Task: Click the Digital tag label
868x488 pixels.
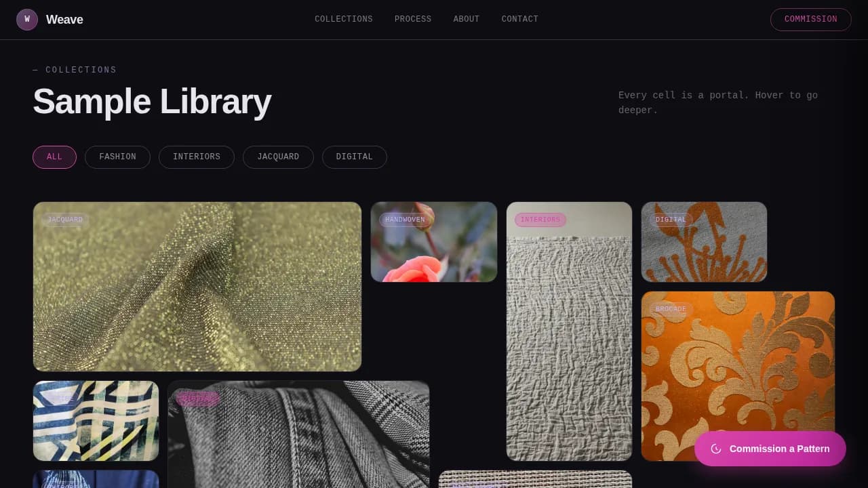Action: [x=671, y=220]
